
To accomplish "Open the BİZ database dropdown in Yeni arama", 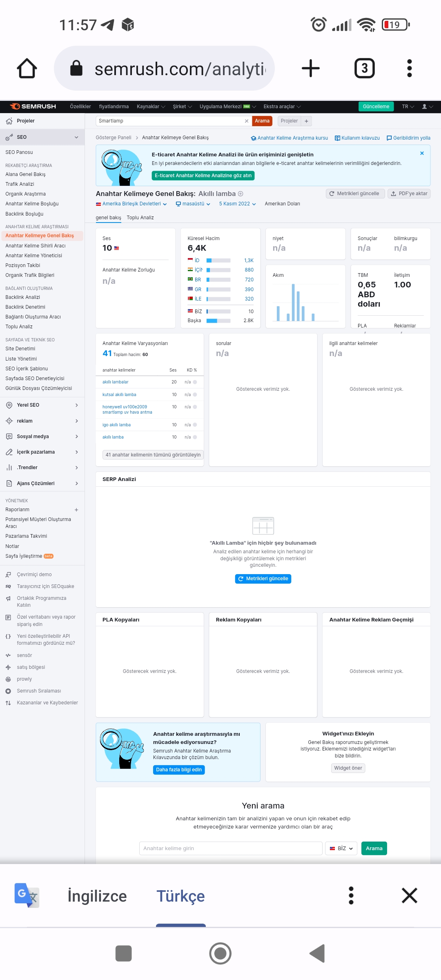I will coord(341,848).
